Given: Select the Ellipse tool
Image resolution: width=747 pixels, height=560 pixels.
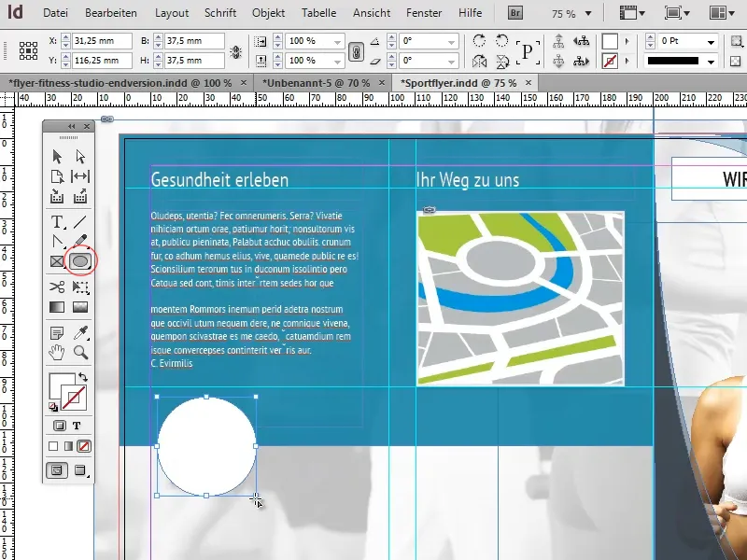Looking at the screenshot, I should click(80, 261).
